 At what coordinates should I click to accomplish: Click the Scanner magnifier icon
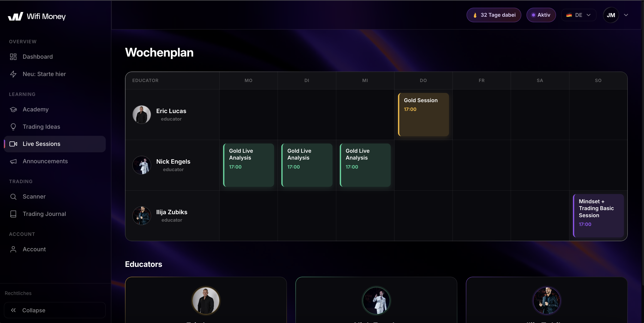pos(13,197)
